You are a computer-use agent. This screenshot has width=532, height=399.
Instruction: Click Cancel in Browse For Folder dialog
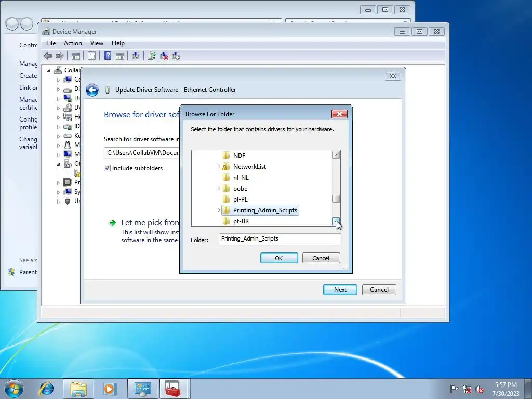pyautogui.click(x=321, y=258)
